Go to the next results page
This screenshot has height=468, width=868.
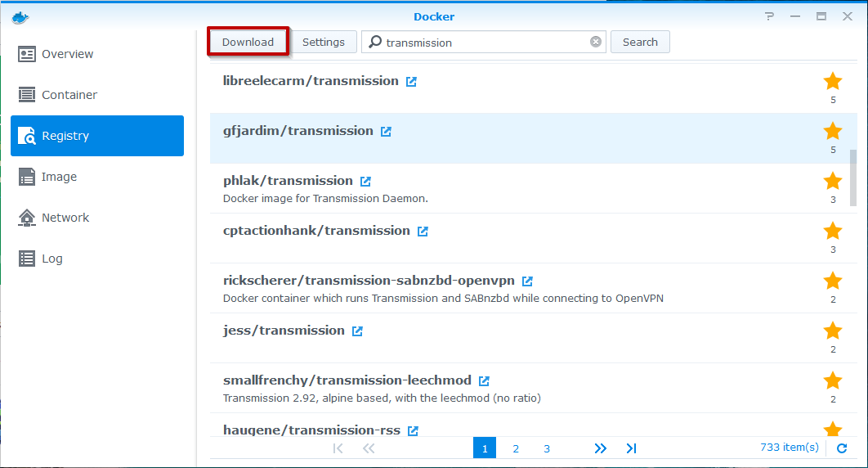pos(600,448)
